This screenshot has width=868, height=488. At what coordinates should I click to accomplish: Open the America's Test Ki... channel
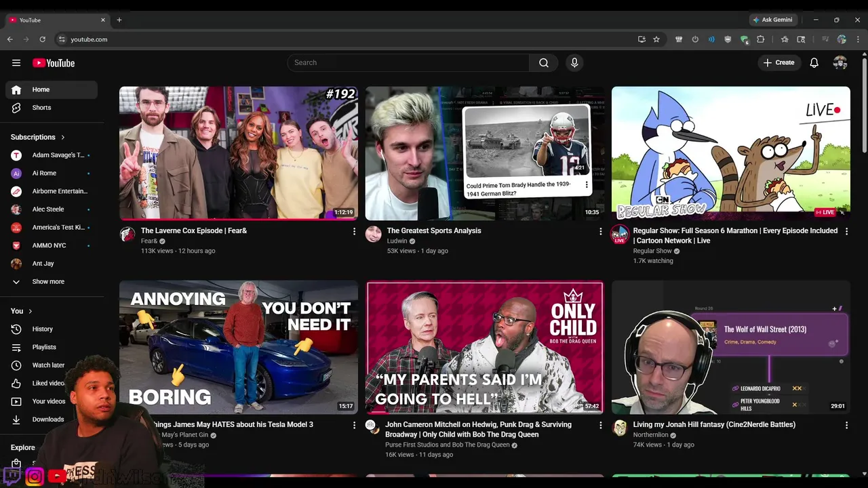[x=52, y=228]
